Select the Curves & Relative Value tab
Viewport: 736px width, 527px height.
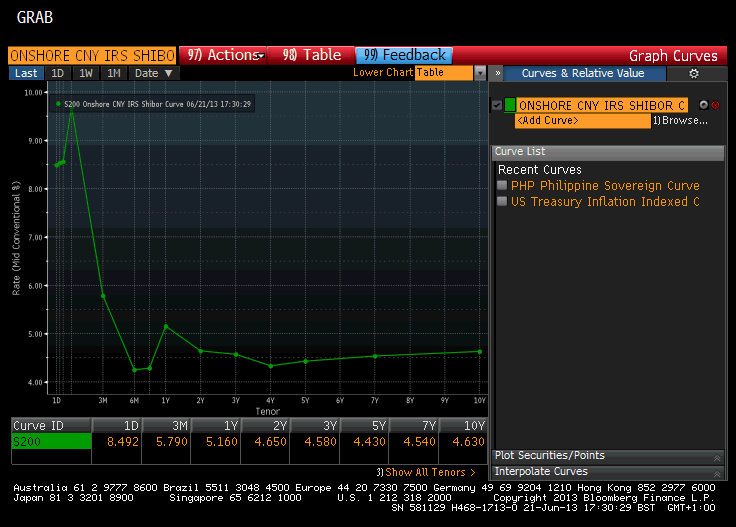pyautogui.click(x=582, y=73)
